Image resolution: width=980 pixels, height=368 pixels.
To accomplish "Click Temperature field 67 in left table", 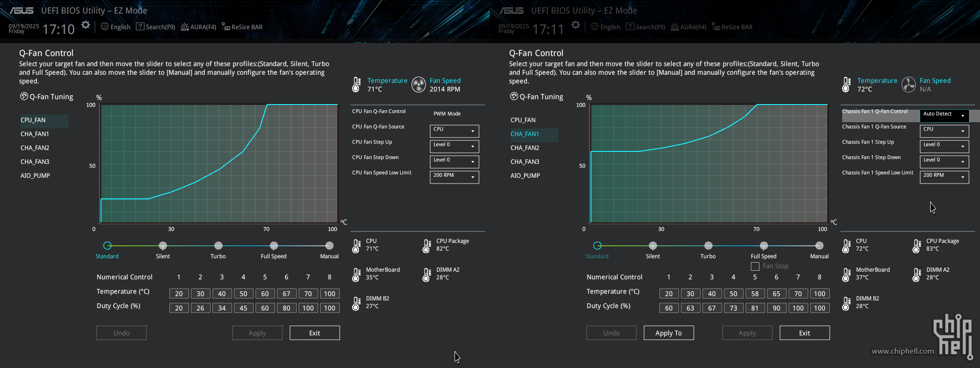I will coord(286,294).
